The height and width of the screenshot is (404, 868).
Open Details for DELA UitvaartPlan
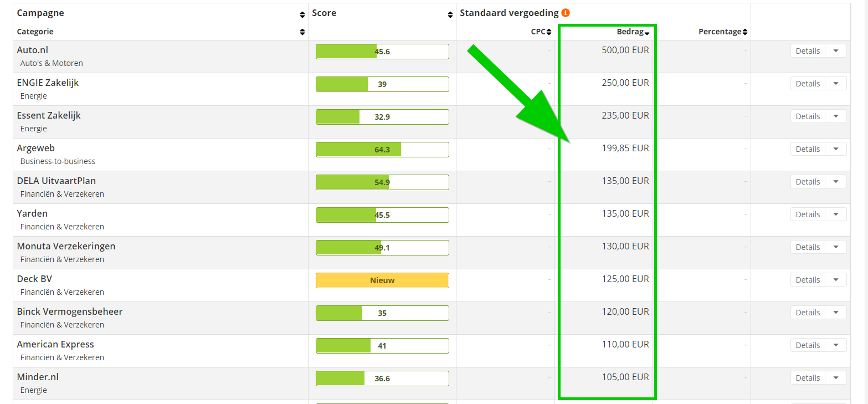(808, 182)
